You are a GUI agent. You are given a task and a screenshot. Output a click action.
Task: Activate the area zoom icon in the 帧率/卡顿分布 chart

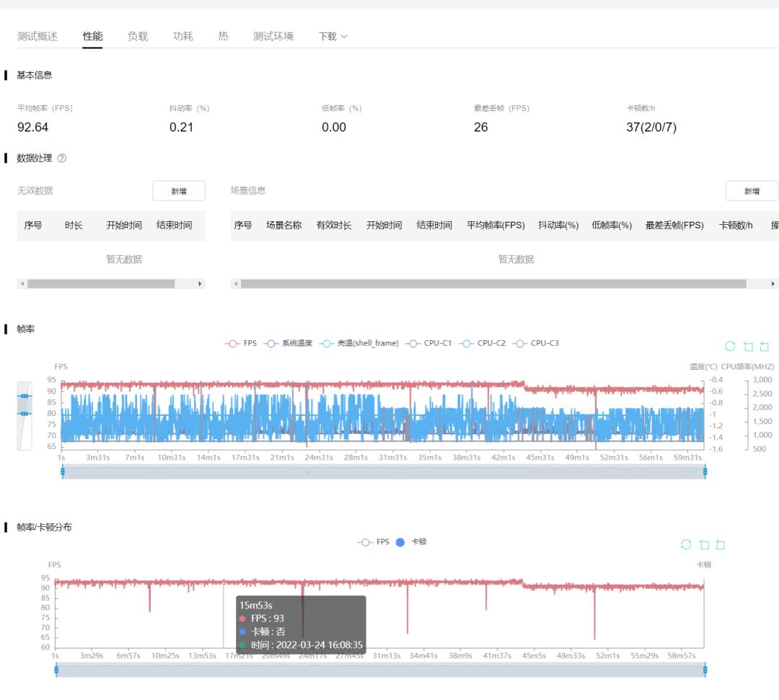704,544
